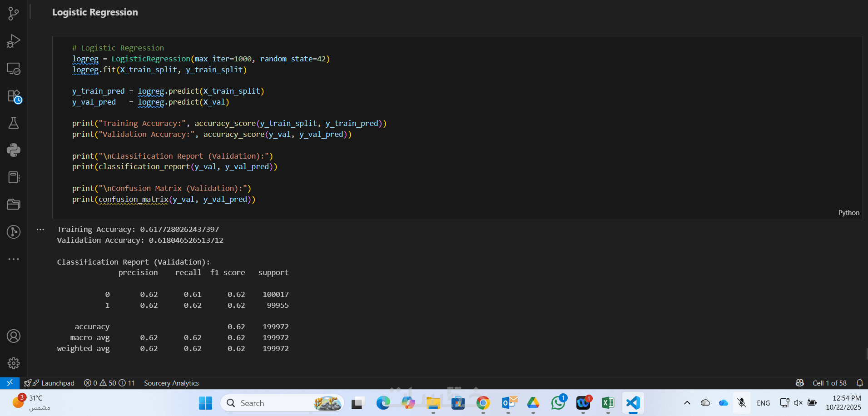Screen dimensions: 868x416
Task: Click the 'Classification Report (Validation):' output line
Action: click(134, 262)
